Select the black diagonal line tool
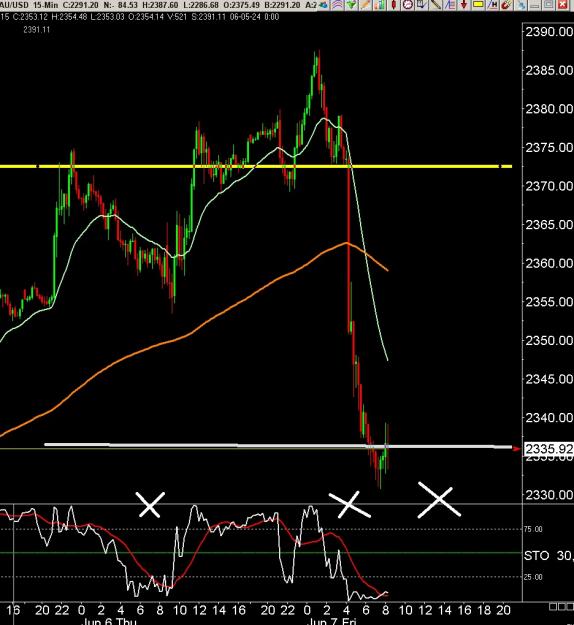Viewport: 574px width, 625px height. pyautogui.click(x=436, y=5)
